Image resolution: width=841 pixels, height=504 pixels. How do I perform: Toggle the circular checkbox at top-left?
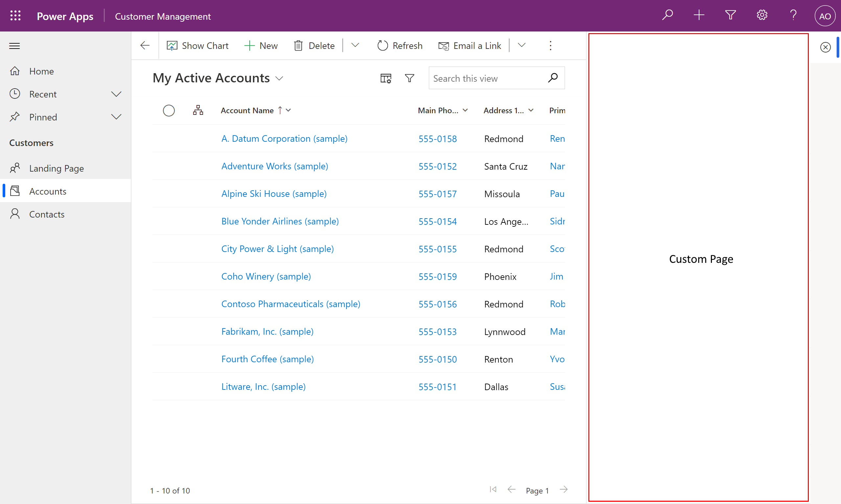click(x=169, y=110)
